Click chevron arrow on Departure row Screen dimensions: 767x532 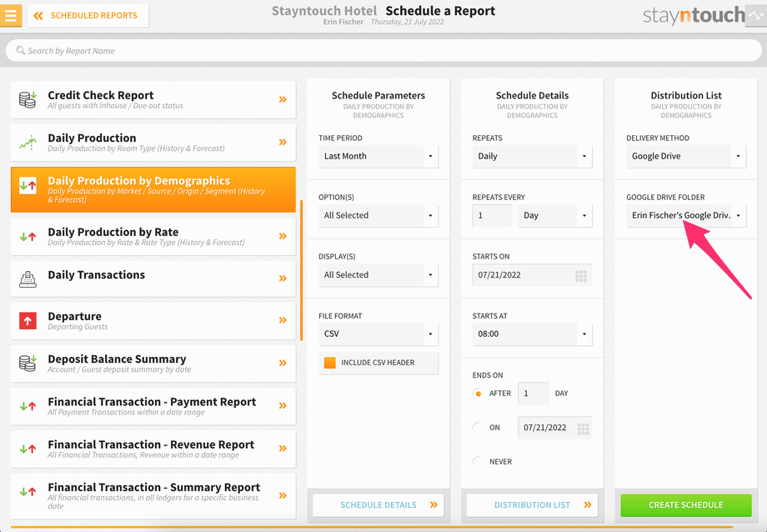pyautogui.click(x=283, y=320)
